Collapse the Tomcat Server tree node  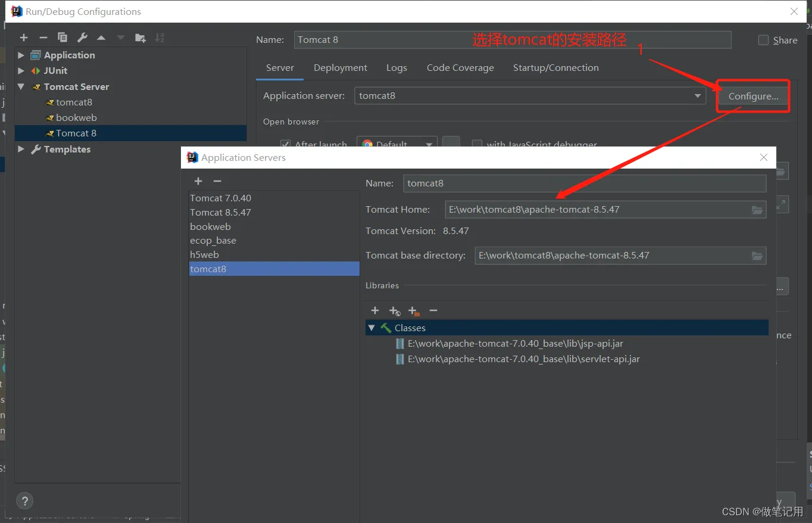pos(21,86)
